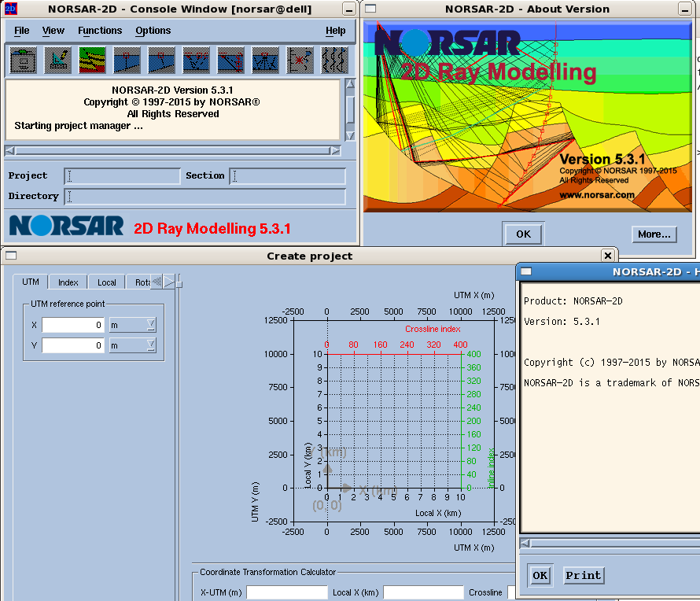Click the console vertical scrollbar thumb

351,109
